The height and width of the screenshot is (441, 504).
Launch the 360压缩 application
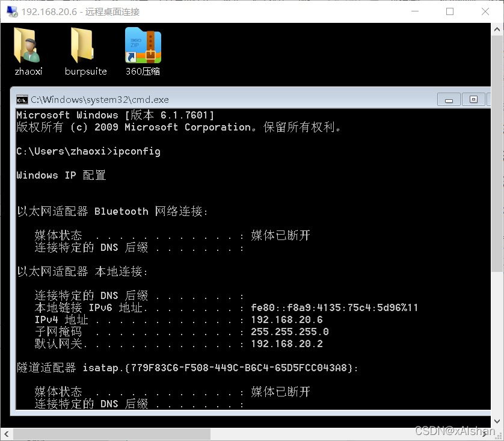(x=143, y=52)
